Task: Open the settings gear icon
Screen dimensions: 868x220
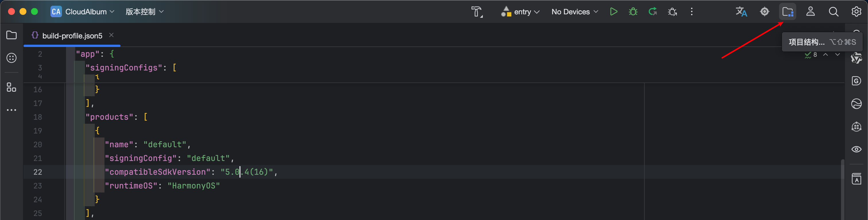Action: point(856,12)
